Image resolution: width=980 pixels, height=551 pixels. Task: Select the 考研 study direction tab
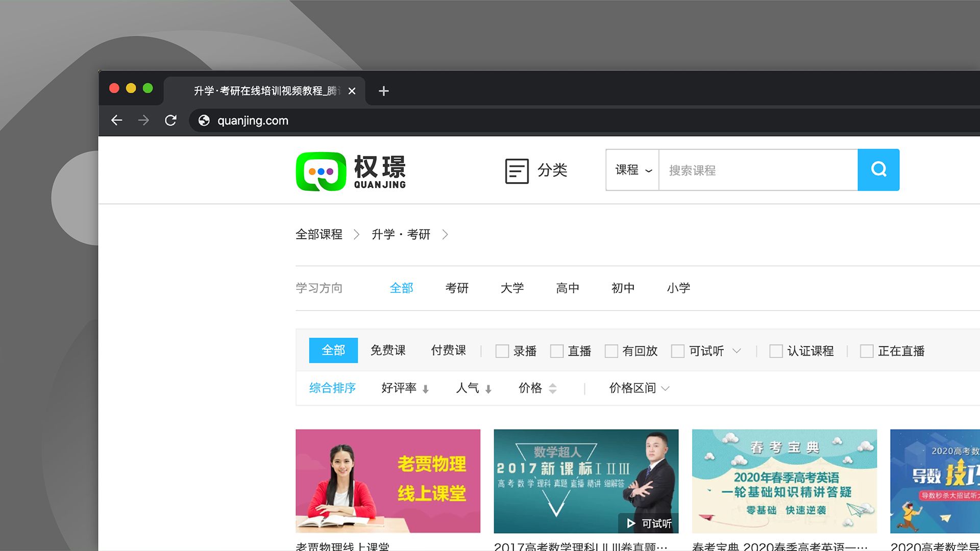pos(457,288)
